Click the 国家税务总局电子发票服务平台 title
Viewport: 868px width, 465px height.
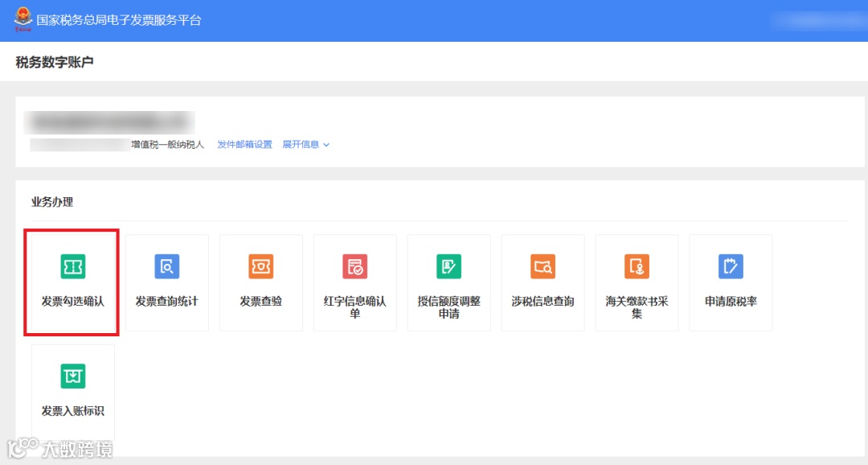pos(119,20)
